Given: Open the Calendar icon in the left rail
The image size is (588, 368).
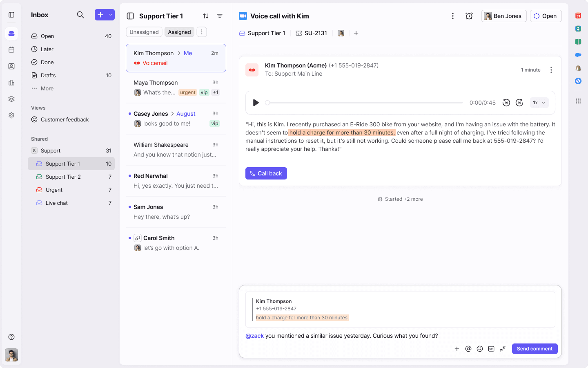Looking at the screenshot, I should pyautogui.click(x=11, y=50).
